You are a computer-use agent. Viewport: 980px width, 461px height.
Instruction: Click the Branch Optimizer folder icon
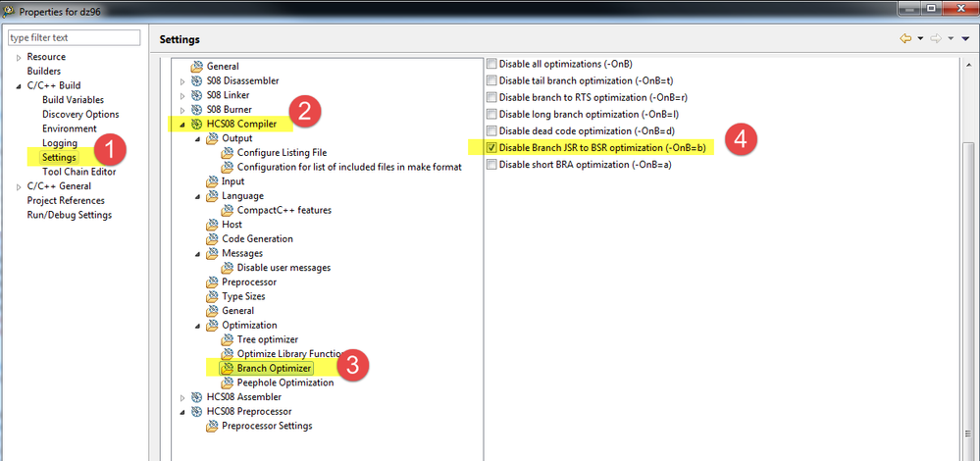click(228, 368)
